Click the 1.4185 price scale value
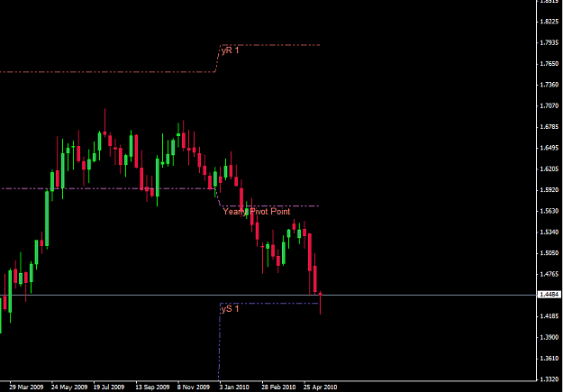The image size is (563, 392). coord(549,316)
